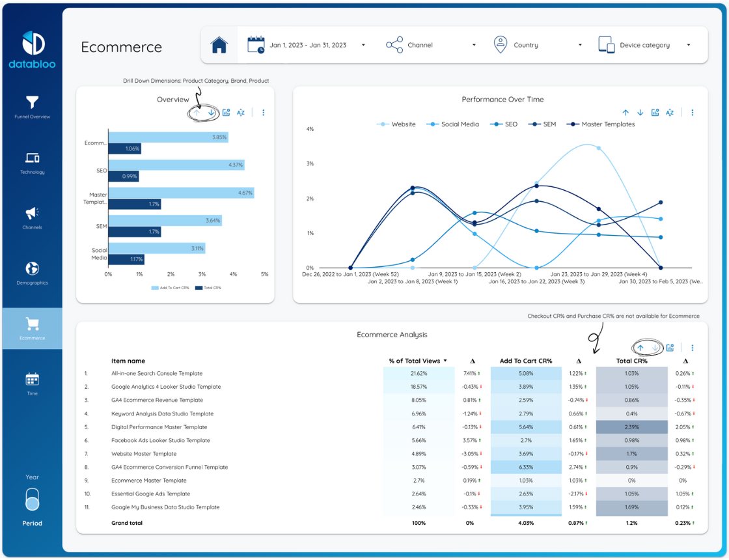Click the SEM legend entry in the line chart
Image resolution: width=729 pixels, height=560 pixels.
point(543,124)
